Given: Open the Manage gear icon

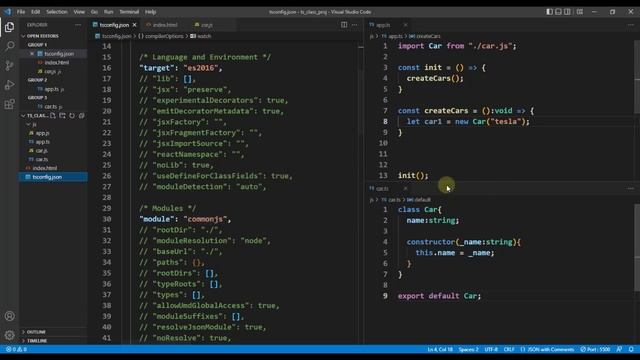Looking at the screenshot, I should pos(9,335).
